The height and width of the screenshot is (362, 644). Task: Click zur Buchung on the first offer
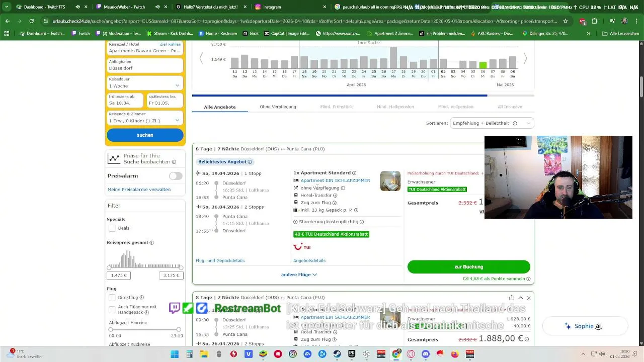pos(469,267)
